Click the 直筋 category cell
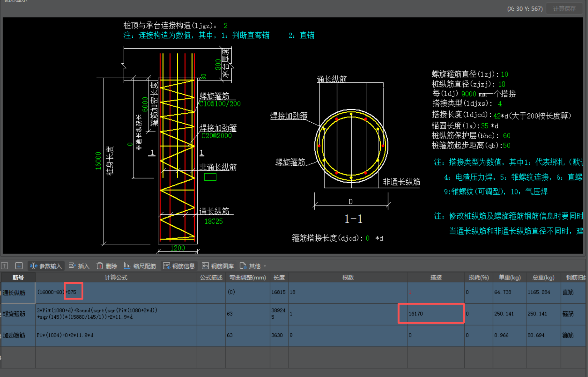 click(573, 293)
